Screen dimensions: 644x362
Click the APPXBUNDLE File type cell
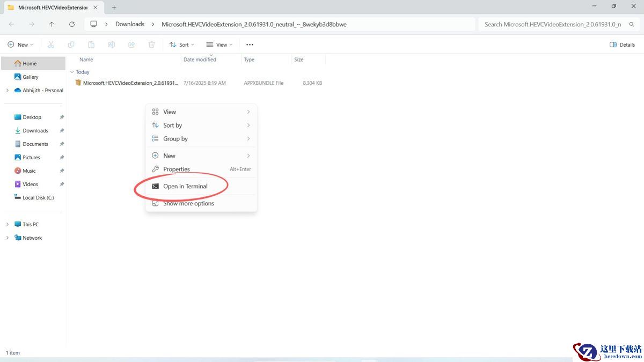pos(264,83)
